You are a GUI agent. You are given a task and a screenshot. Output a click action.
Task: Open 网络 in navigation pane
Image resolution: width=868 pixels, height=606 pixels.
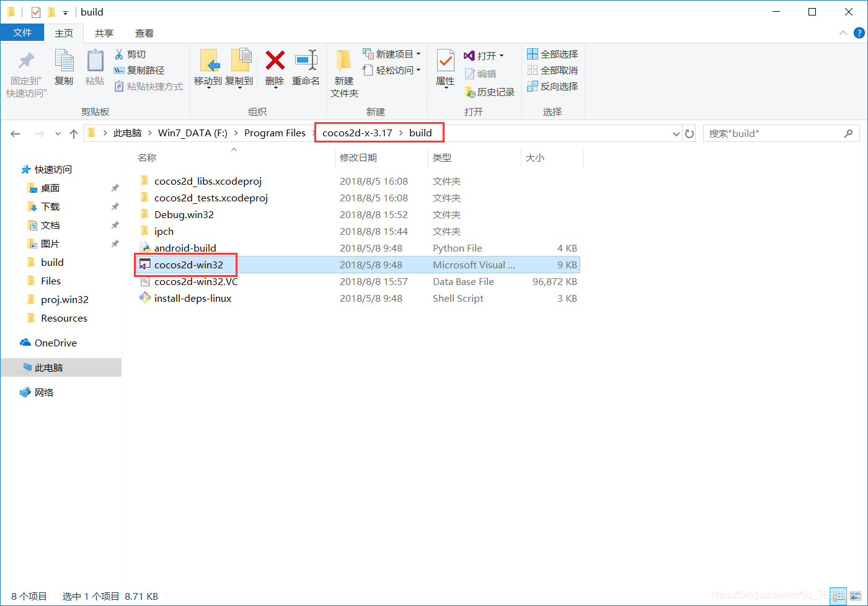[43, 393]
